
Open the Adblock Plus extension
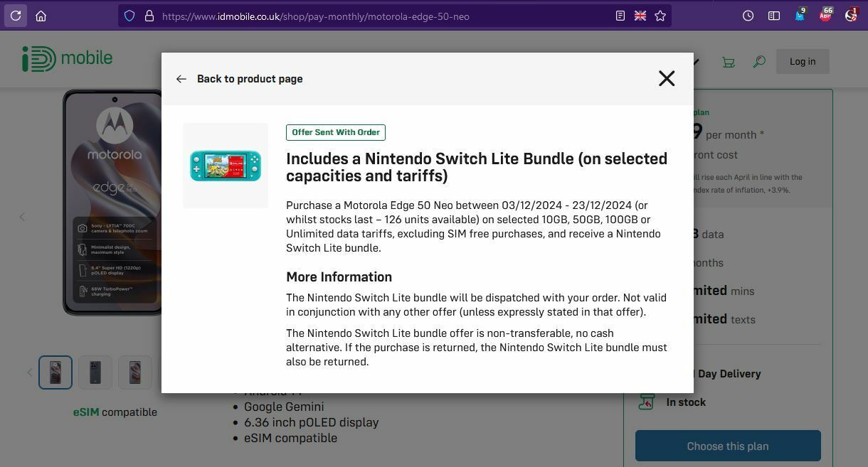click(x=826, y=15)
